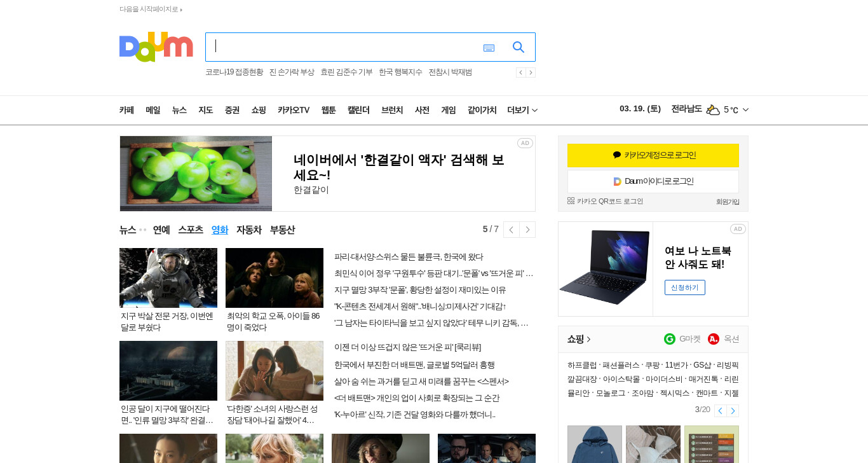The height and width of the screenshot is (463, 868).
Task: Log in with Daum아이디로 로그인 button
Action: tap(653, 181)
